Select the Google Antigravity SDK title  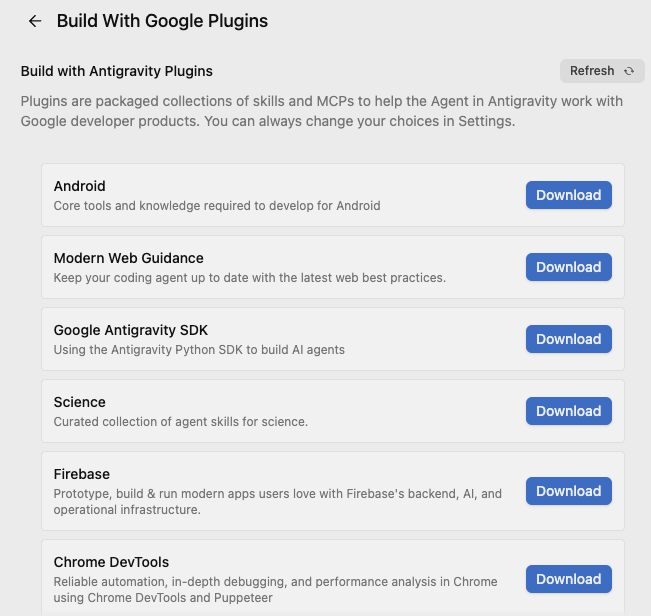pos(130,330)
